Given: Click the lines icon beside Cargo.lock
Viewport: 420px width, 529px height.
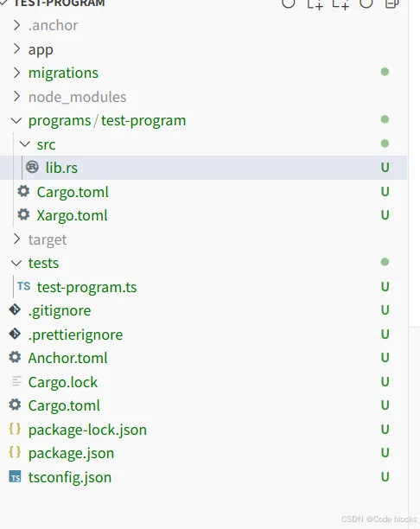Looking at the screenshot, I should click(x=16, y=381).
